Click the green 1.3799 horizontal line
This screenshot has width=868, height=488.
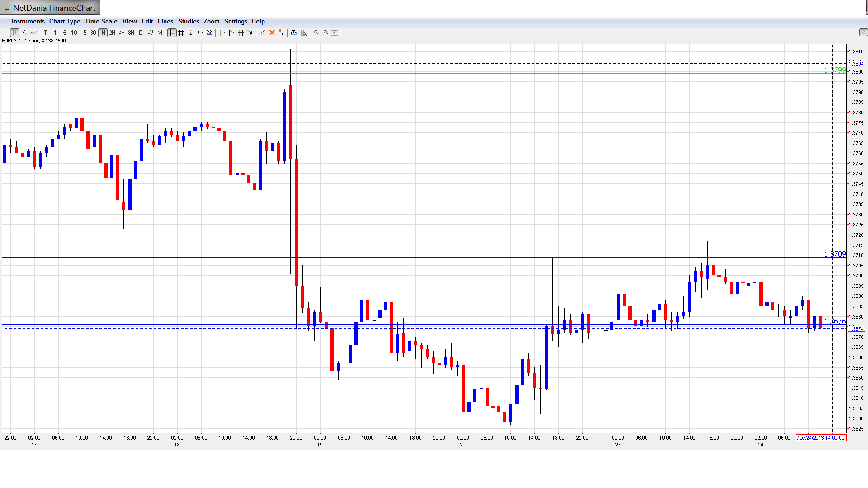[x=407, y=73]
